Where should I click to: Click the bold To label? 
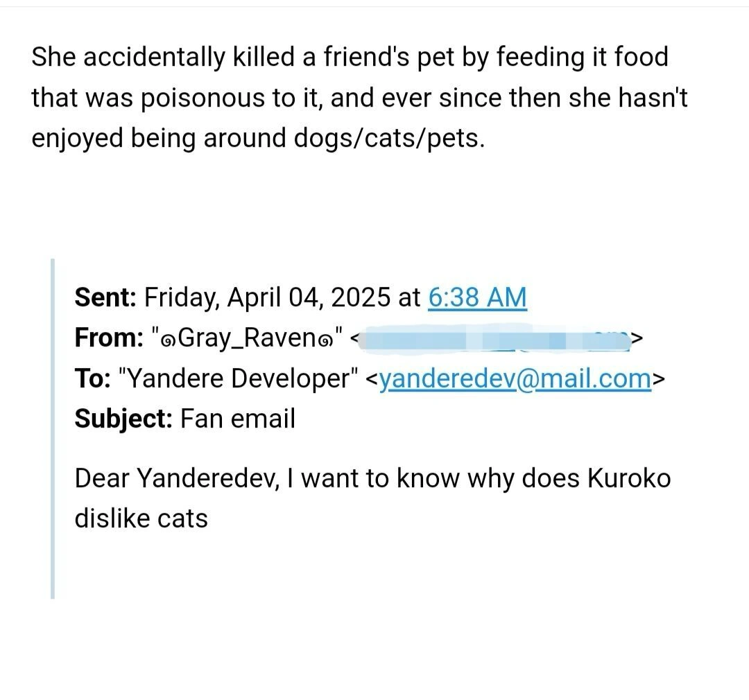tap(92, 378)
